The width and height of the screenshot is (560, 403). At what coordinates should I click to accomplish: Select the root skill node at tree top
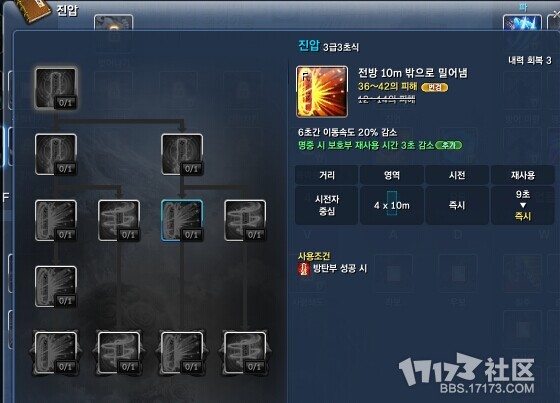click(56, 88)
